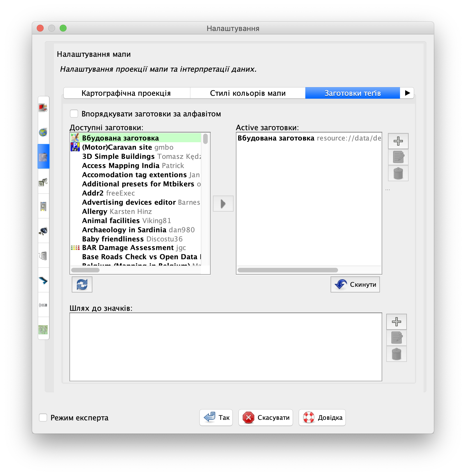Image resolution: width=466 pixels, height=476 pixels.
Task: Open Data validator checkmark icon
Action: [x=43, y=280]
